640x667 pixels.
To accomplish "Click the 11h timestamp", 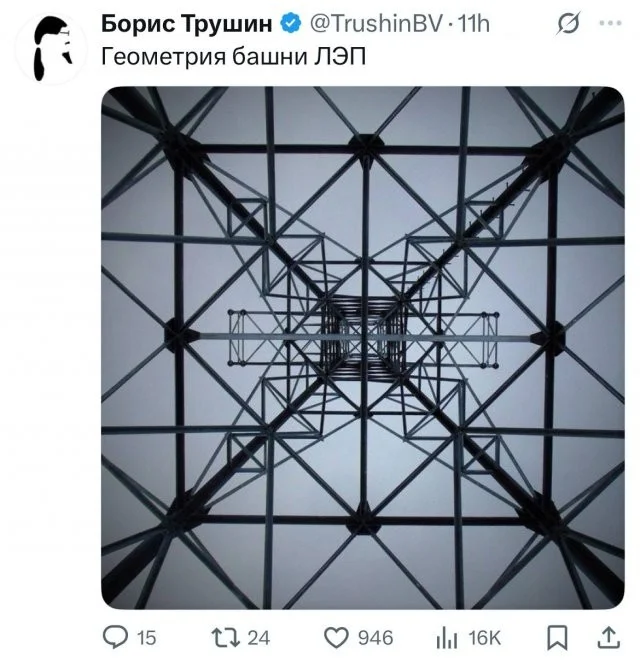I will 473,23.
